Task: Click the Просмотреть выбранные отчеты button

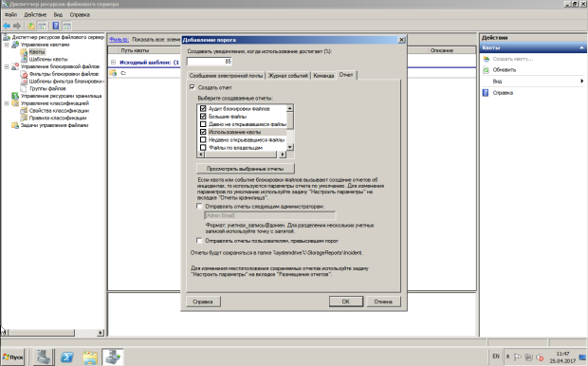Action: pos(246,169)
